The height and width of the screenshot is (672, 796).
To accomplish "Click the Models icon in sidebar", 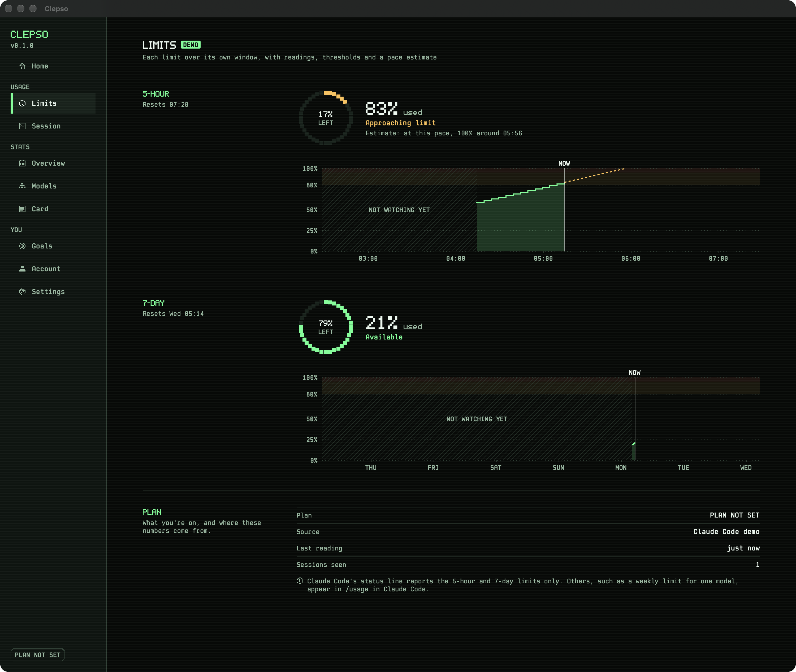I will (x=23, y=186).
